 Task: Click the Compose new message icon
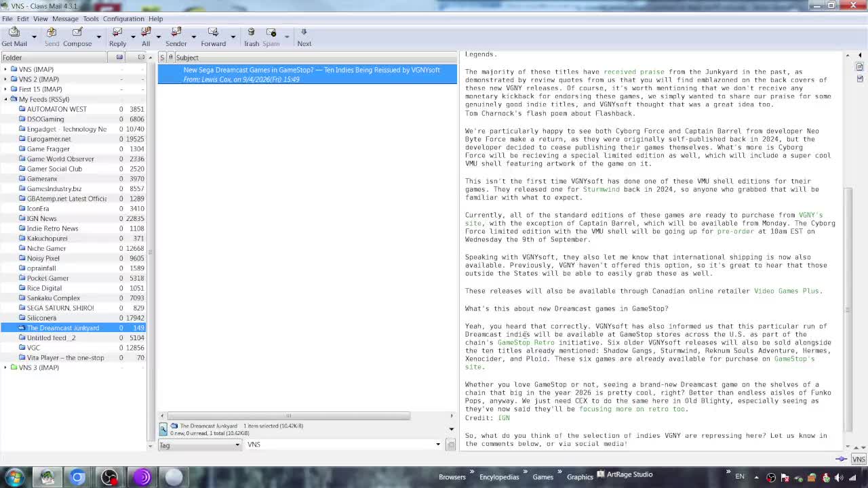point(77,33)
